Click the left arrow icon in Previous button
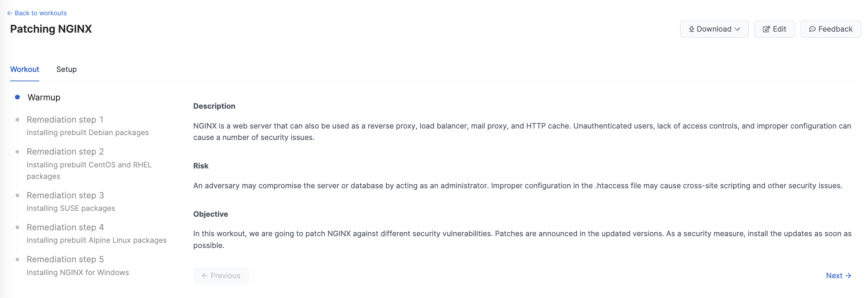Image resolution: width=868 pixels, height=298 pixels. tap(205, 275)
